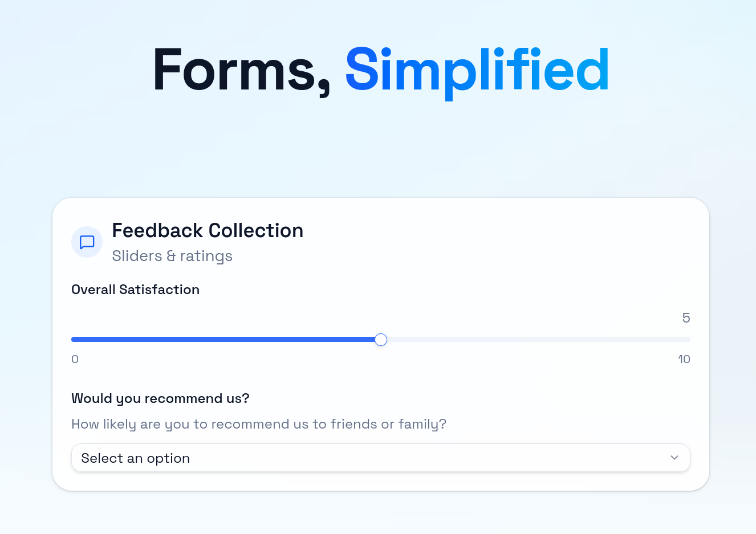This screenshot has height=534, width=756.
Task: Click the Overall Satisfaction label
Action: (135, 290)
